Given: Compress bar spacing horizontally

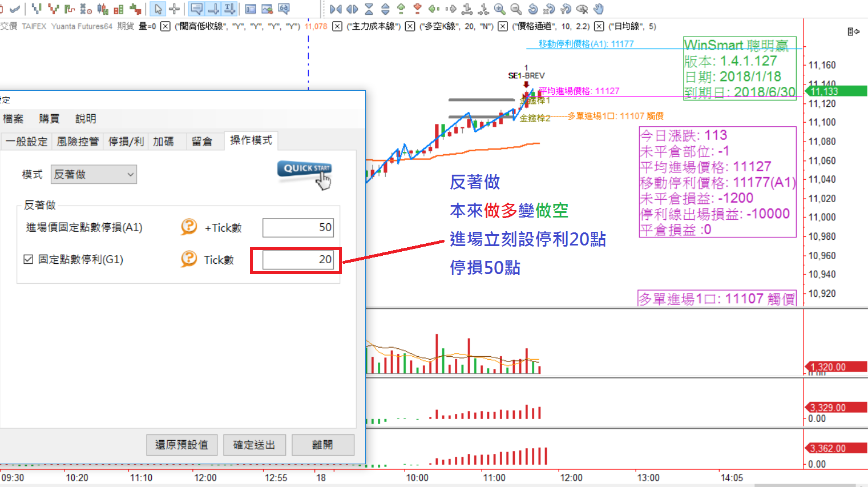Looking at the screenshot, I should pos(336,9).
